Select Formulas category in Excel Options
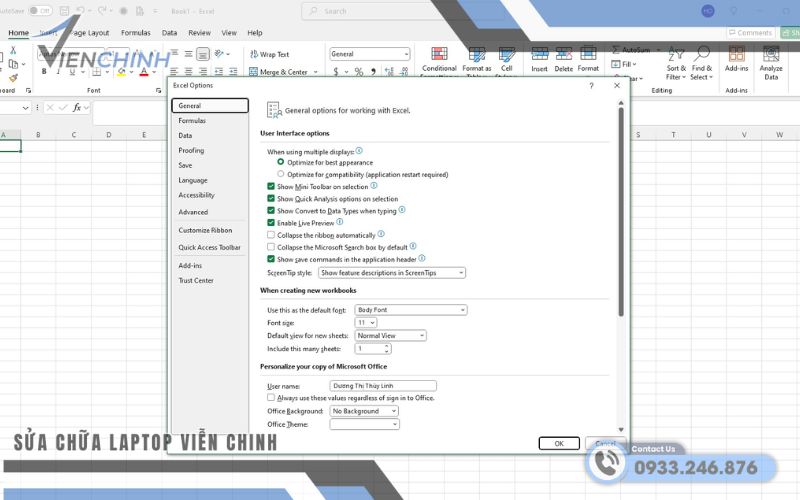 (x=210, y=120)
